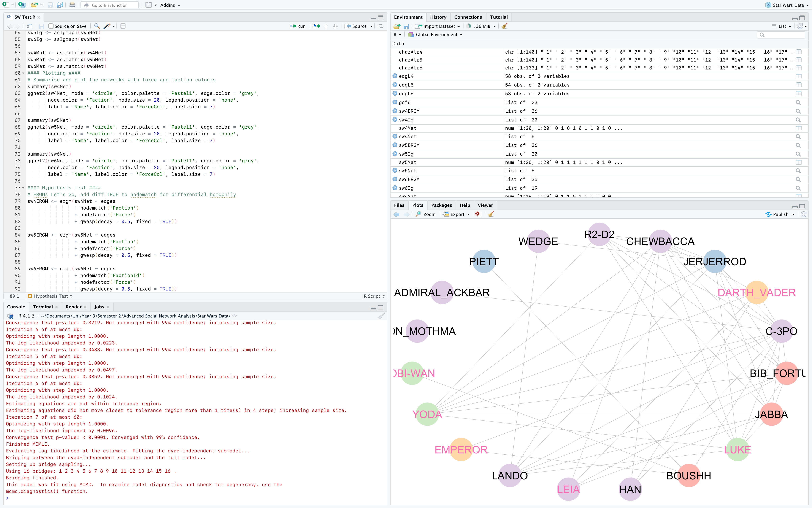Image resolution: width=812 pixels, height=508 pixels.
Task: Open the code tools magic wand
Action: 107,26
